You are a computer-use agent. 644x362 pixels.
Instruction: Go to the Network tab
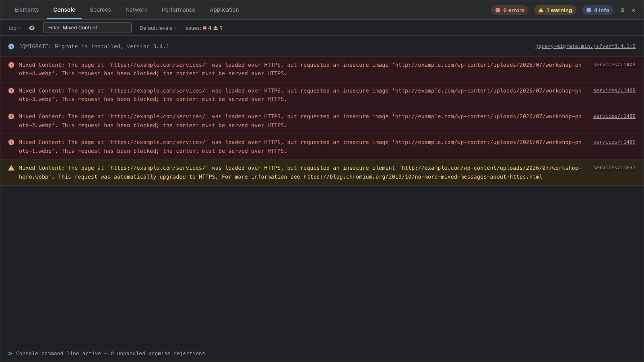pyautogui.click(x=136, y=10)
